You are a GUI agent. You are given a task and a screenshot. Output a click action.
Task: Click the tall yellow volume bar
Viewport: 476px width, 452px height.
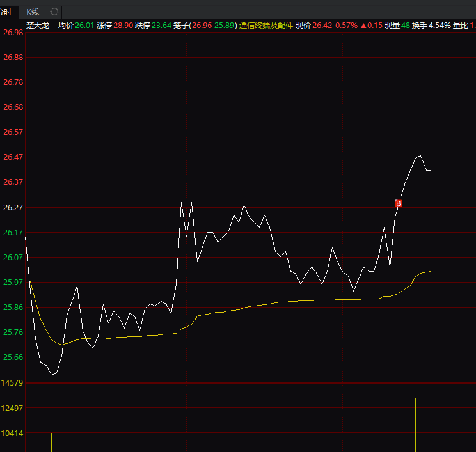(416, 425)
